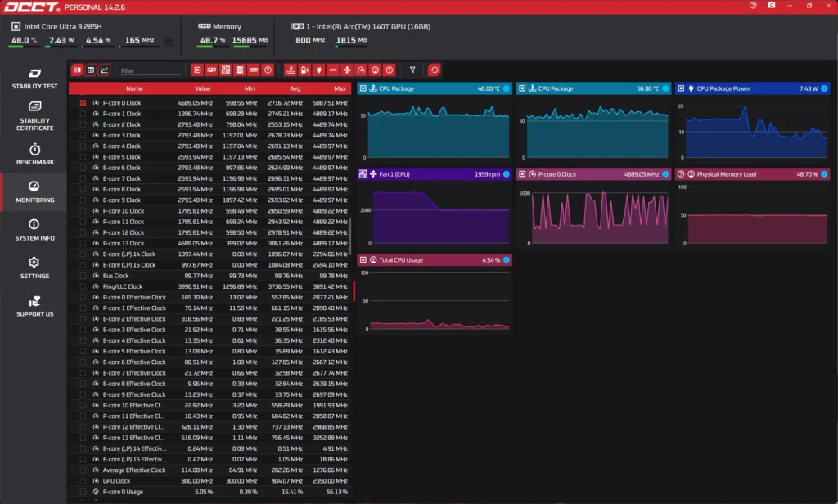Toggle memory module sensor filter
838x504 pixels.
(x=254, y=70)
